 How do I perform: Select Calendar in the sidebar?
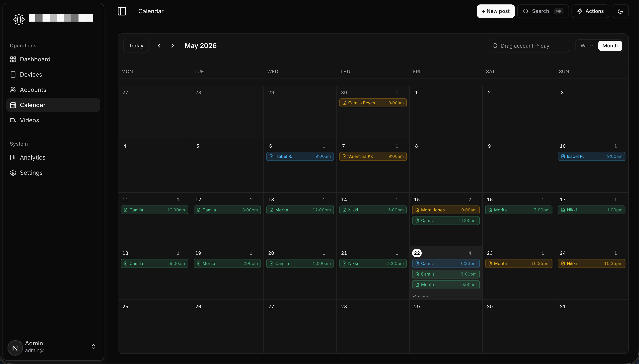tap(53, 105)
